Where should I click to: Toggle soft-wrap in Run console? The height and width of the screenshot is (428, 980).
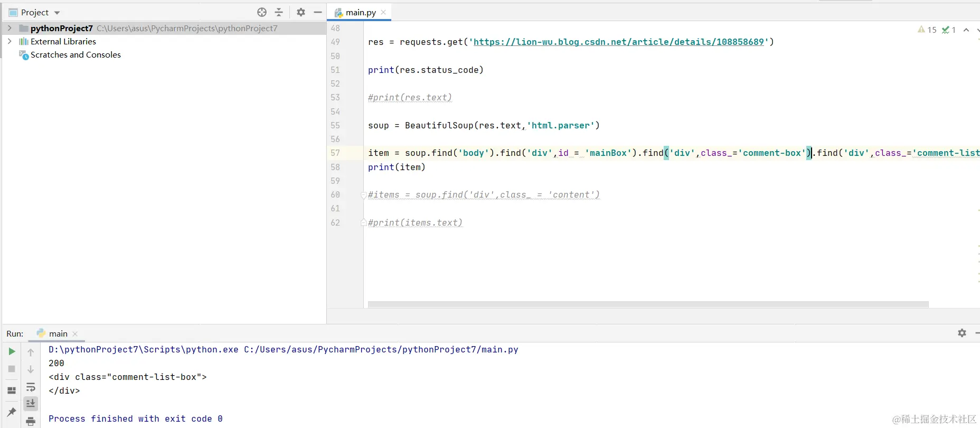coord(31,387)
